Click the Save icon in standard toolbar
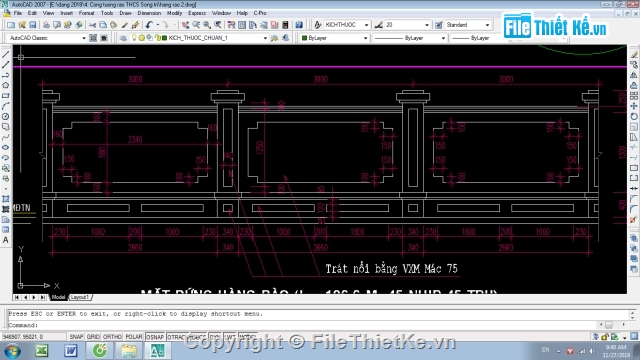Image resolution: width=640 pixels, height=360 pixels. coord(33,25)
